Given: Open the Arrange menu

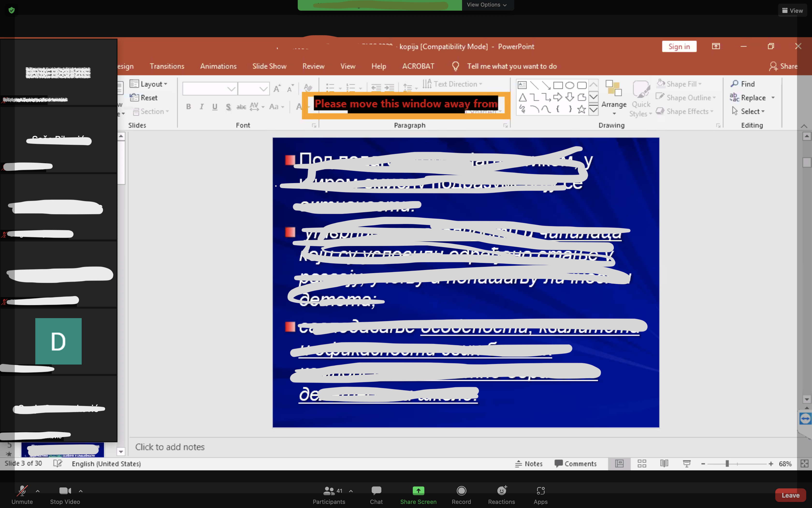Looking at the screenshot, I should pos(614,98).
